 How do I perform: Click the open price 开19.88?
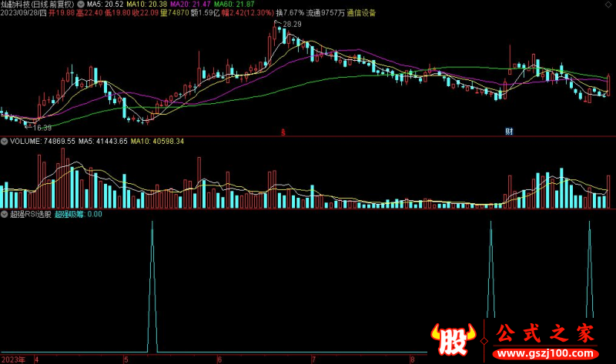coord(62,13)
